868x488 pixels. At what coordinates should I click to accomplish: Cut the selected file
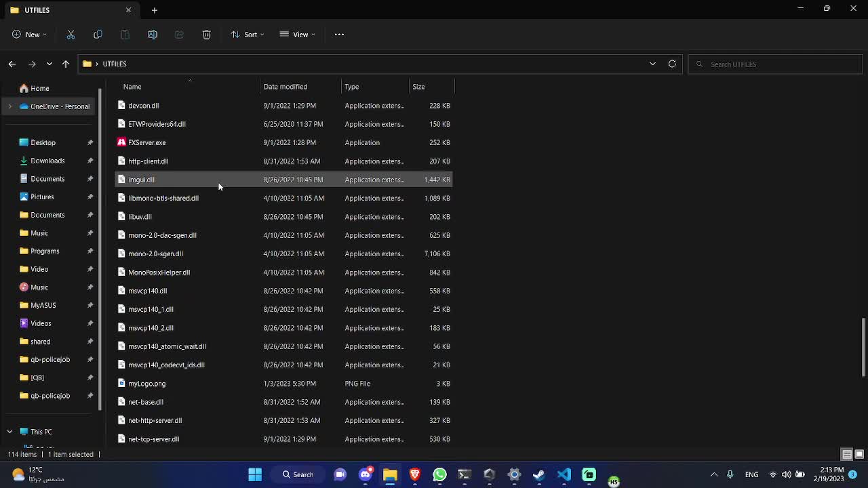(71, 35)
